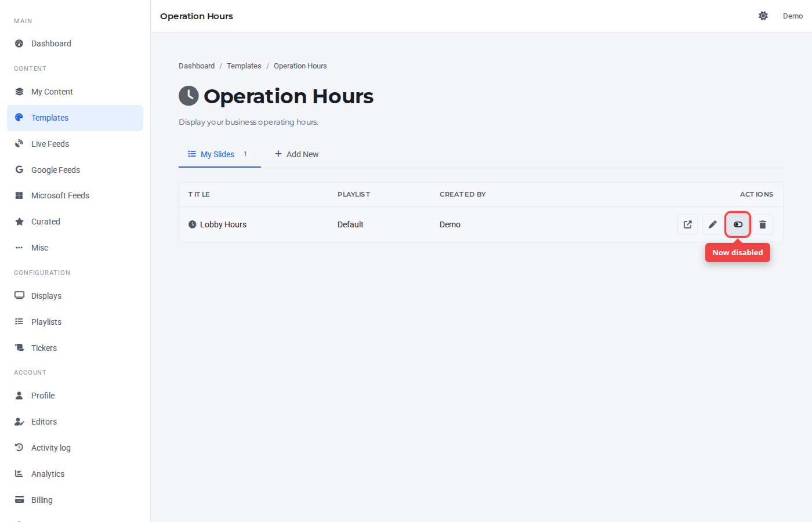Edit the Lobby Hours slide

coord(713,224)
